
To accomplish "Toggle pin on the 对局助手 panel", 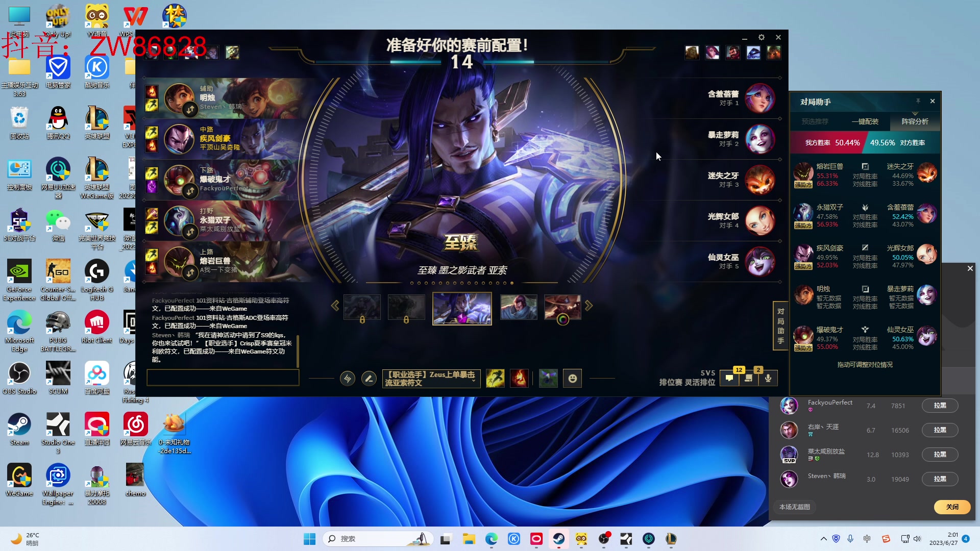I will 918,101.
